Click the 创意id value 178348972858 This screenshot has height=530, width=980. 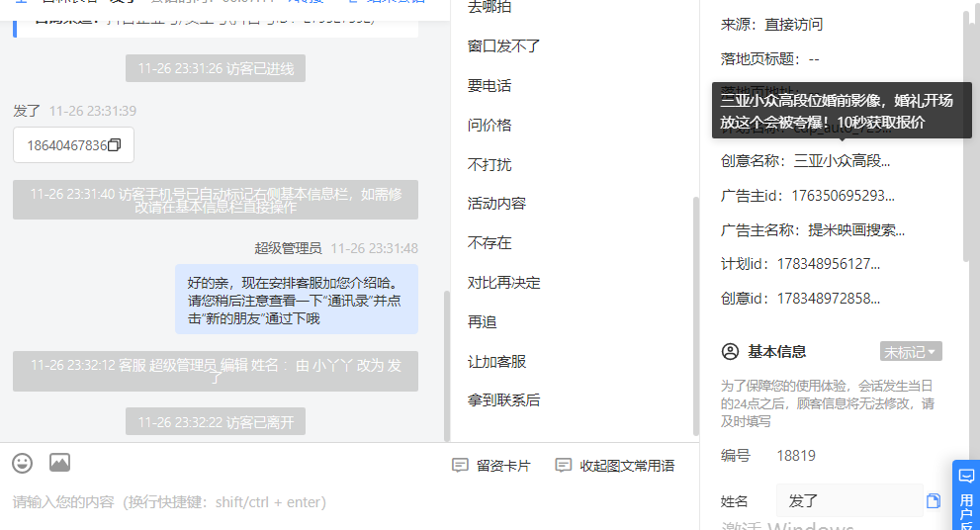pyautogui.click(x=829, y=299)
